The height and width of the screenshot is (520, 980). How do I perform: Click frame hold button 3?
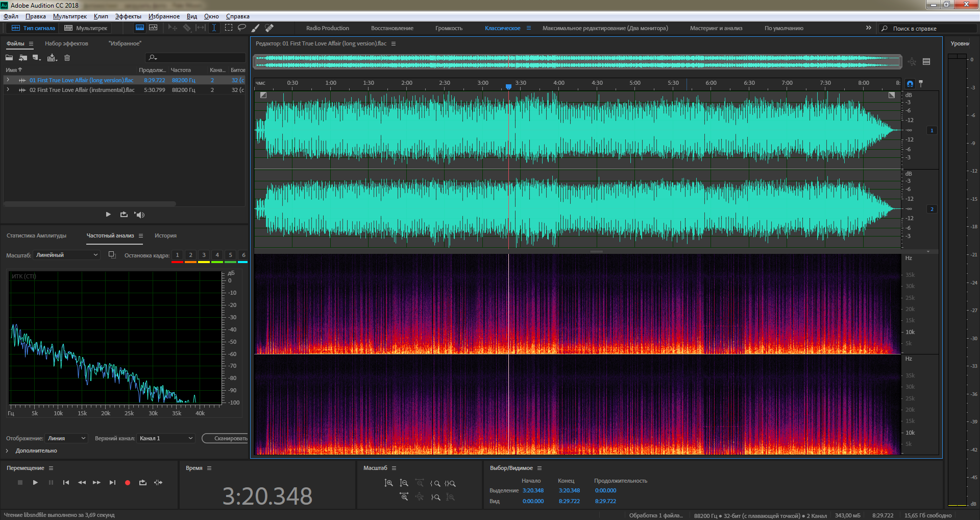coord(204,255)
